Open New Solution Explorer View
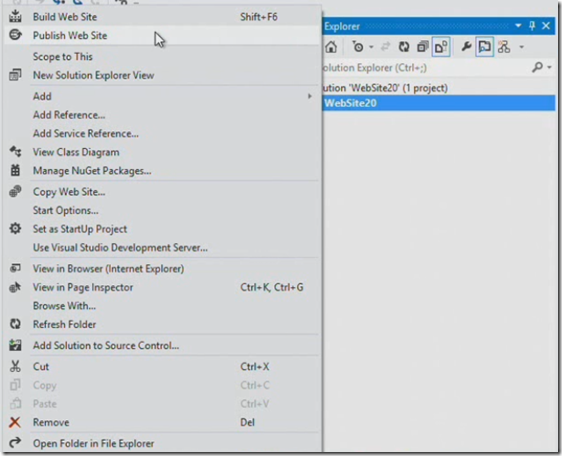Viewport: 562px width, 456px height. (x=161, y=75)
